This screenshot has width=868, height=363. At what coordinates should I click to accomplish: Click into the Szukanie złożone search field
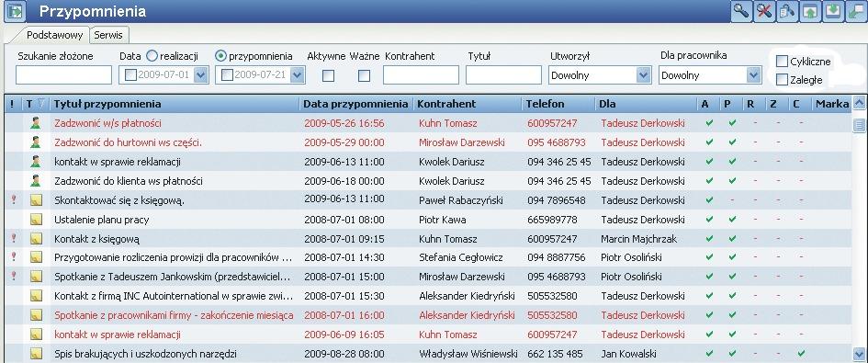(63, 74)
